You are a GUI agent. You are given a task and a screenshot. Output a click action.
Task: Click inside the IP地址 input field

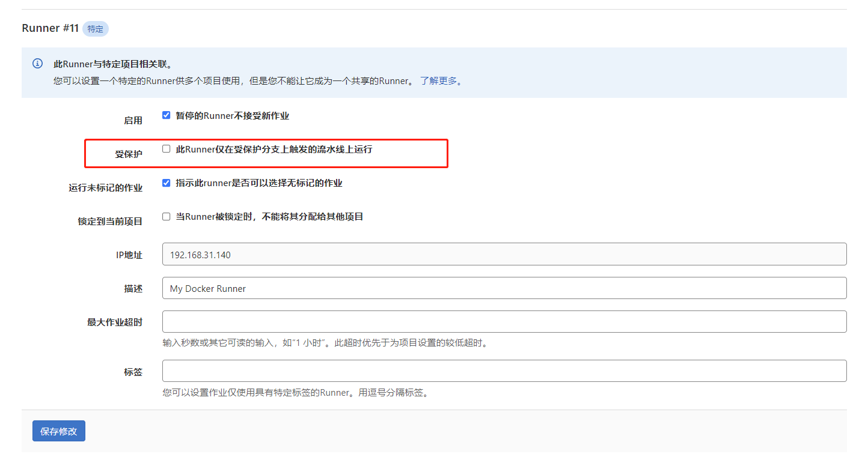421,253
